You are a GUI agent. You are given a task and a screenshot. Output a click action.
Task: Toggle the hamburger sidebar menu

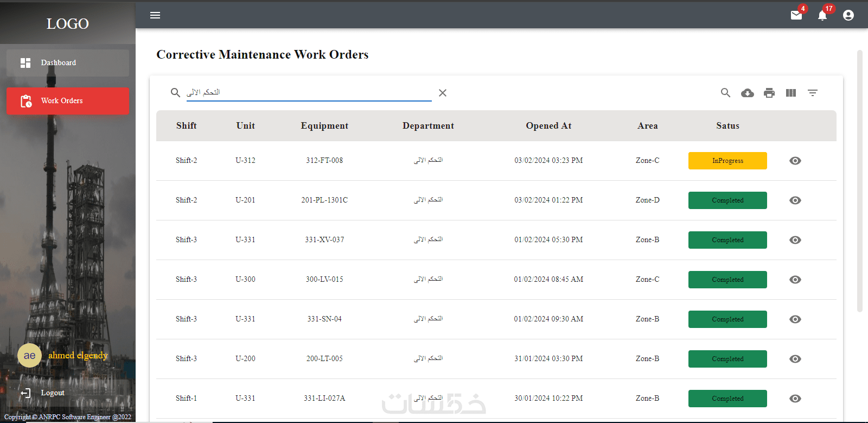point(155,15)
